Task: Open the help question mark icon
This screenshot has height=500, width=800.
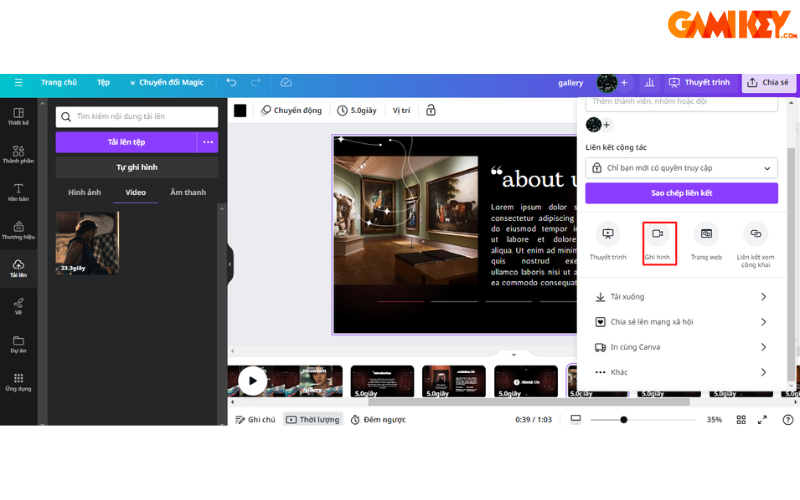Action: click(x=788, y=419)
